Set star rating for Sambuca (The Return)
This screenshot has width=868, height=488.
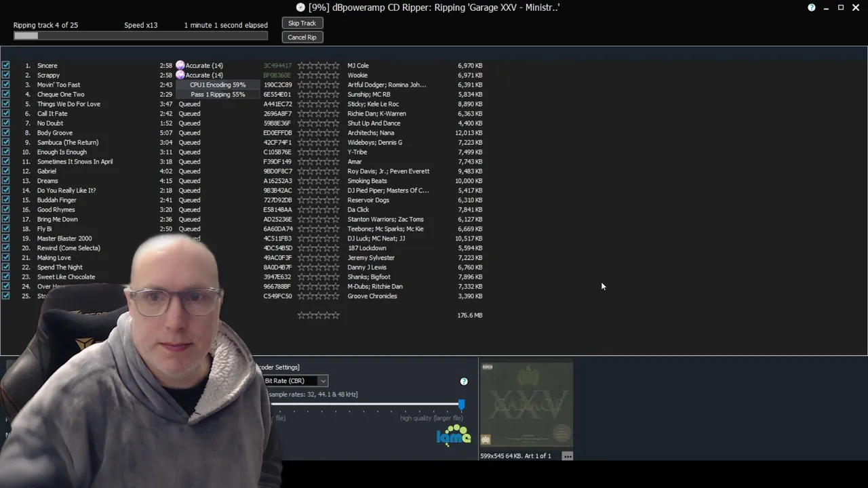(x=319, y=142)
